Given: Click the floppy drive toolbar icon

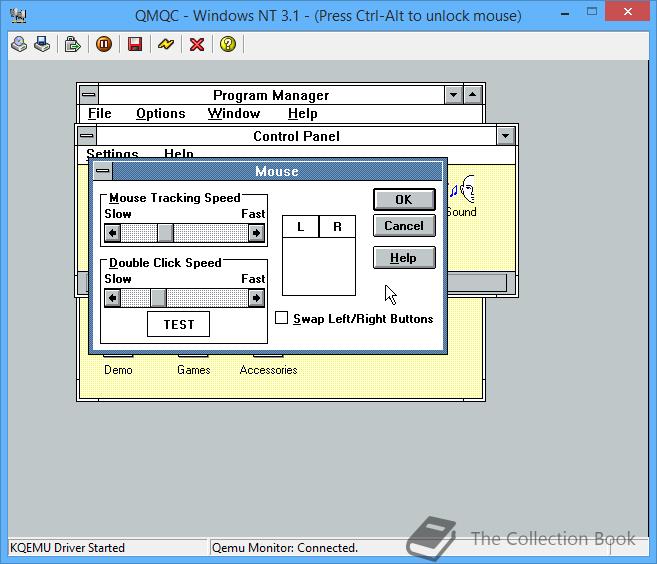Looking at the screenshot, I should coord(42,44).
